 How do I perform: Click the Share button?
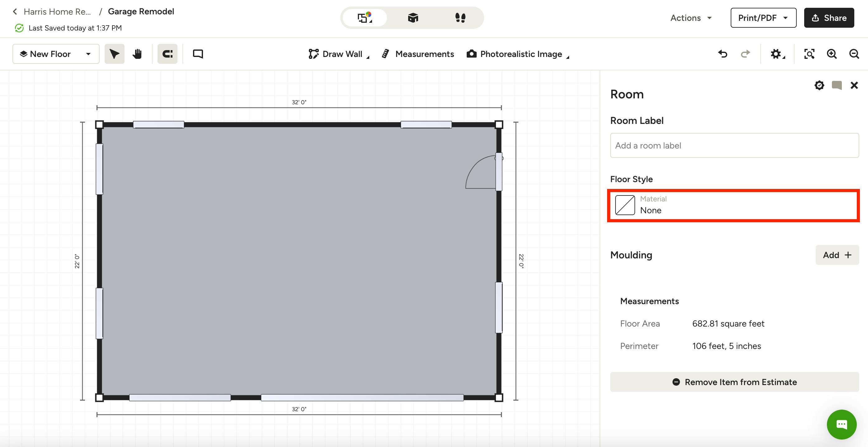(x=829, y=18)
